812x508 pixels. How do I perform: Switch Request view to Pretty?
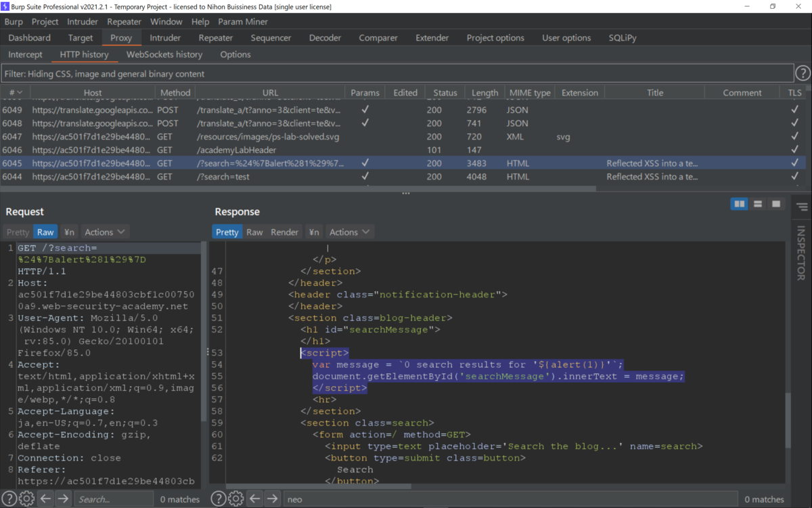[x=18, y=232]
